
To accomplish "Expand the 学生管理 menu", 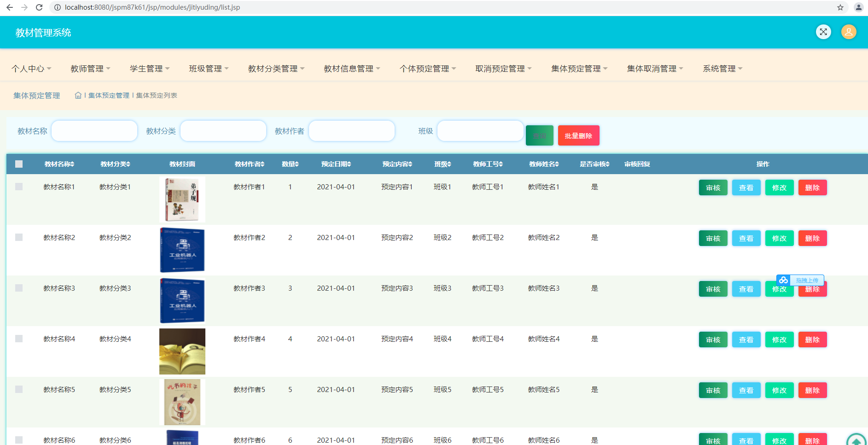I will click(x=150, y=69).
